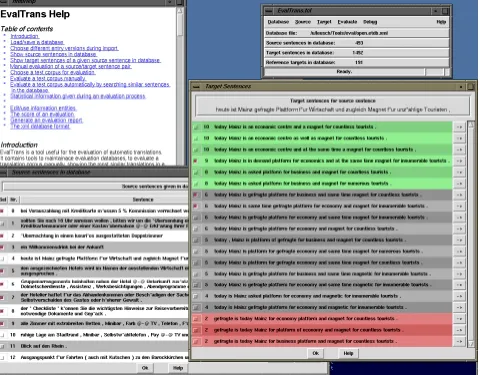Click arrow for first 'economic centre and a magnet' row
The image size is (480, 375).
459,127
